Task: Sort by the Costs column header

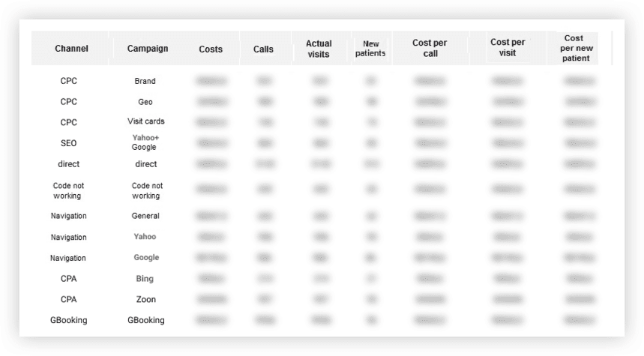Action: click(x=211, y=49)
